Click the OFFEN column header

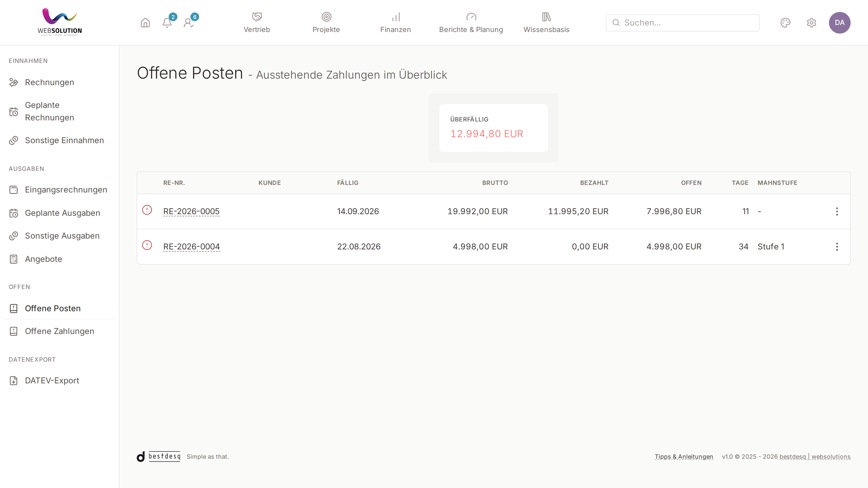[691, 183]
